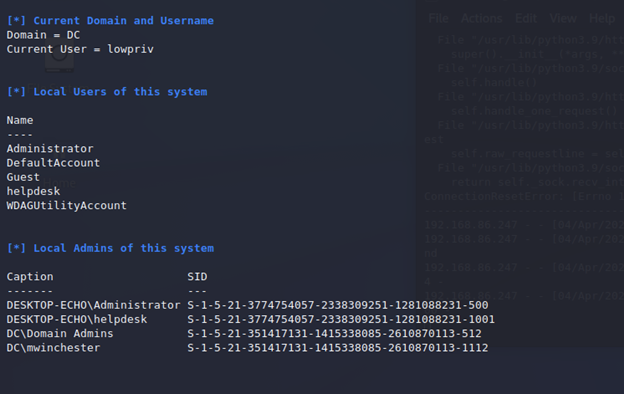
Task: Click the DESKTOP-ECHO\Administrator caption
Action: (94, 305)
